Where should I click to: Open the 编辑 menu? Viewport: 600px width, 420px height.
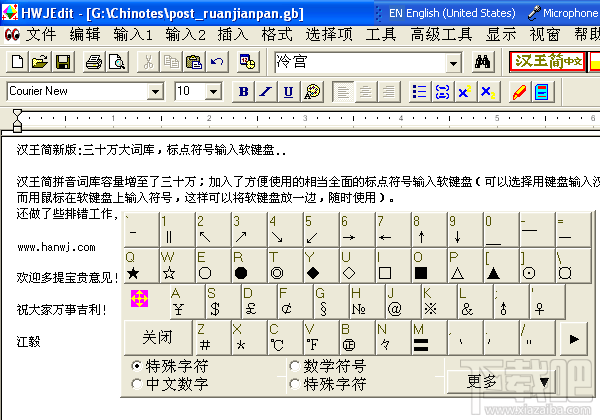coord(85,35)
